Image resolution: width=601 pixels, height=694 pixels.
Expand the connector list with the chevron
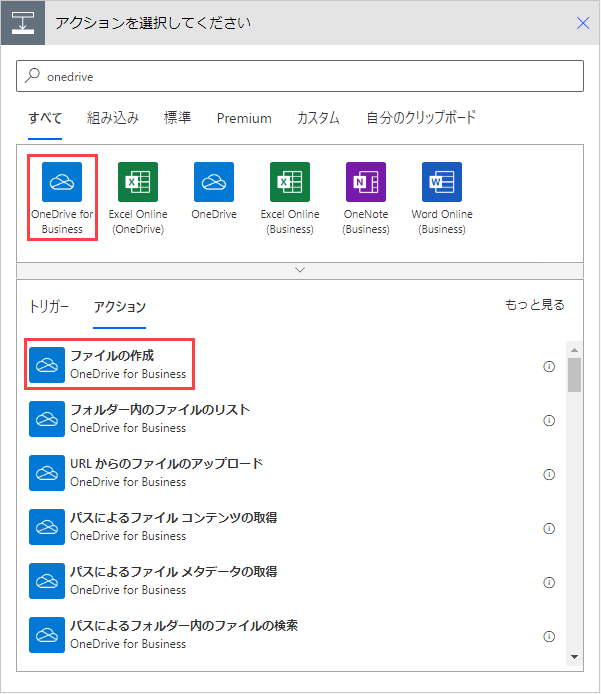[x=300, y=270]
